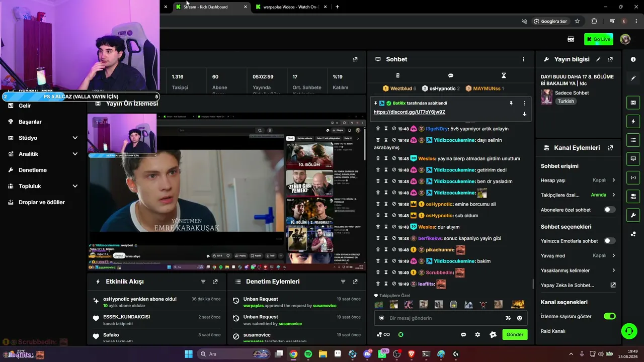Viewport: 644px width, 362px height.
Task: Toggle the chat panel icon in right sidebar
Action: 633,159
